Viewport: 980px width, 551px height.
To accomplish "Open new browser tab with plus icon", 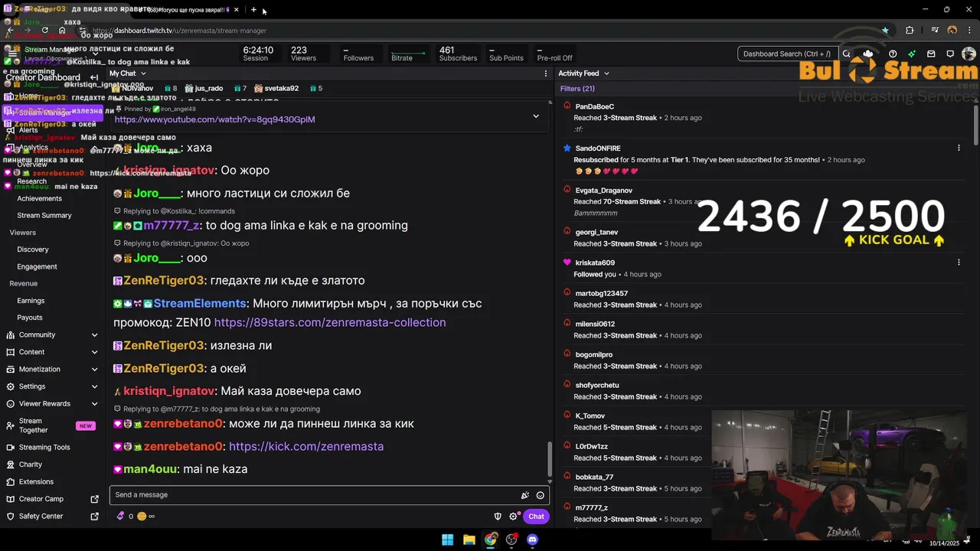I will 253,10.
